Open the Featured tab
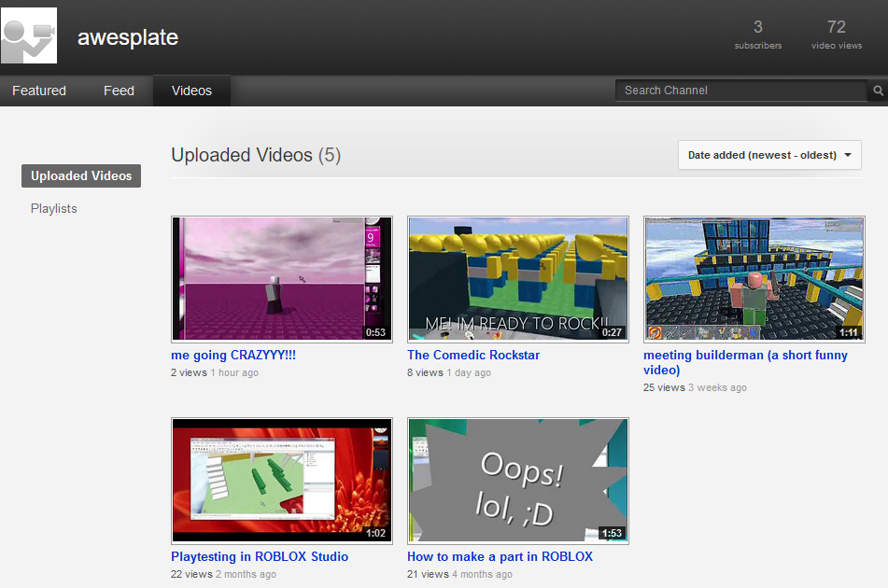 coord(39,91)
